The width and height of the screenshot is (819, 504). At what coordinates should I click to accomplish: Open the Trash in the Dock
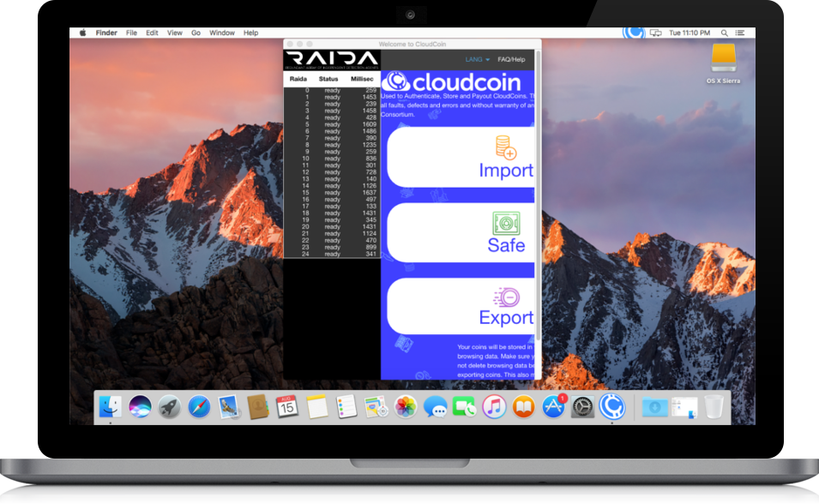click(714, 407)
